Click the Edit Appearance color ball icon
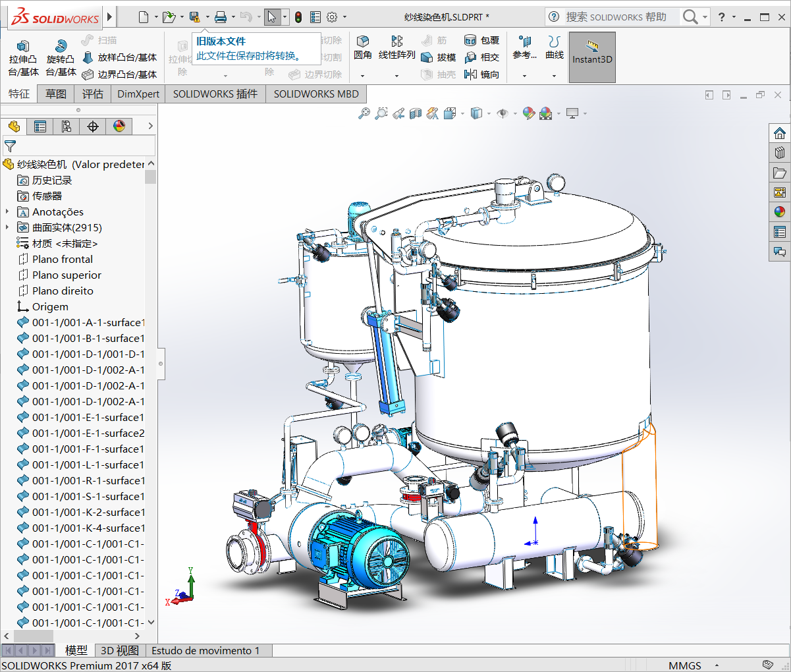The image size is (791, 672). (x=528, y=114)
